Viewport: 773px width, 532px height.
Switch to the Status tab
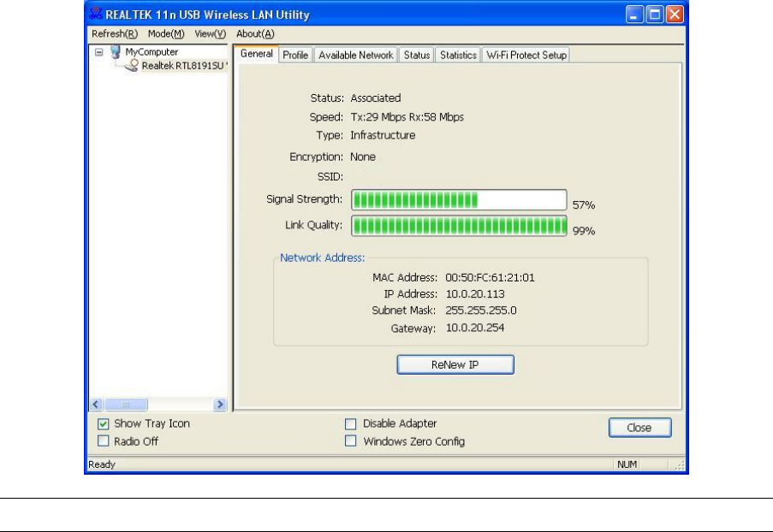coord(417,56)
